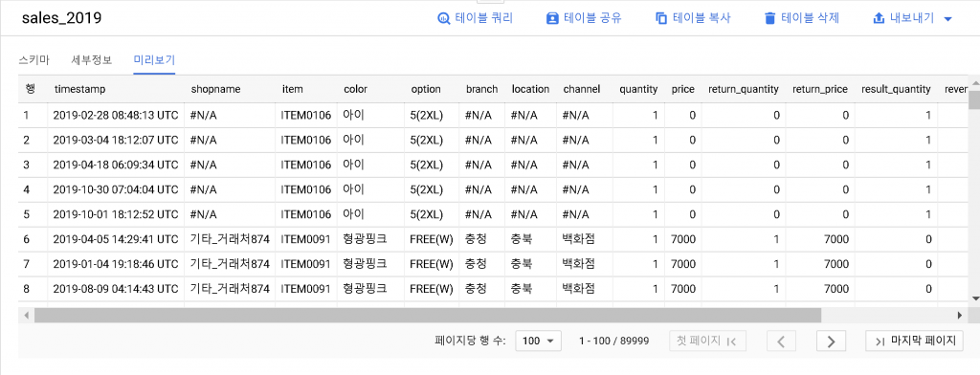
Task: Switch to the 스키마 tab
Action: tap(33, 60)
